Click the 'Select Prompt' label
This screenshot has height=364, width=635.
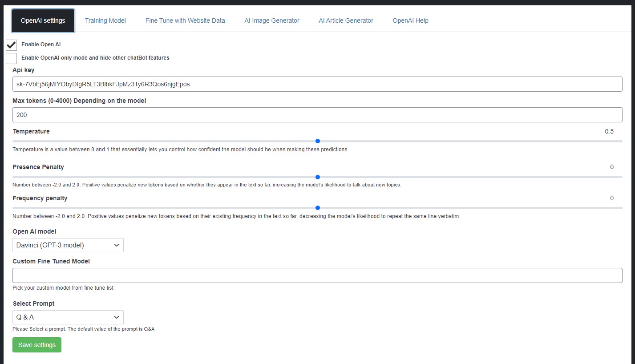coord(34,303)
